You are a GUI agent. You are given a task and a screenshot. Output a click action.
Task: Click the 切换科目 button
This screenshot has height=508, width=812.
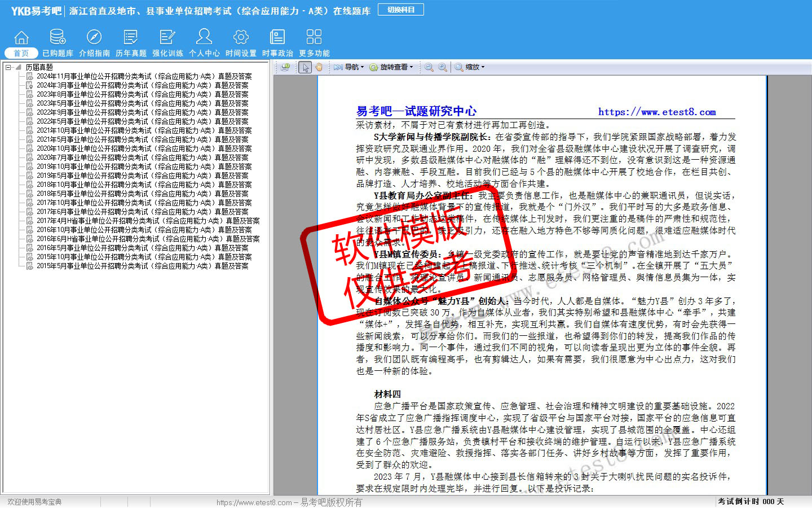401,10
